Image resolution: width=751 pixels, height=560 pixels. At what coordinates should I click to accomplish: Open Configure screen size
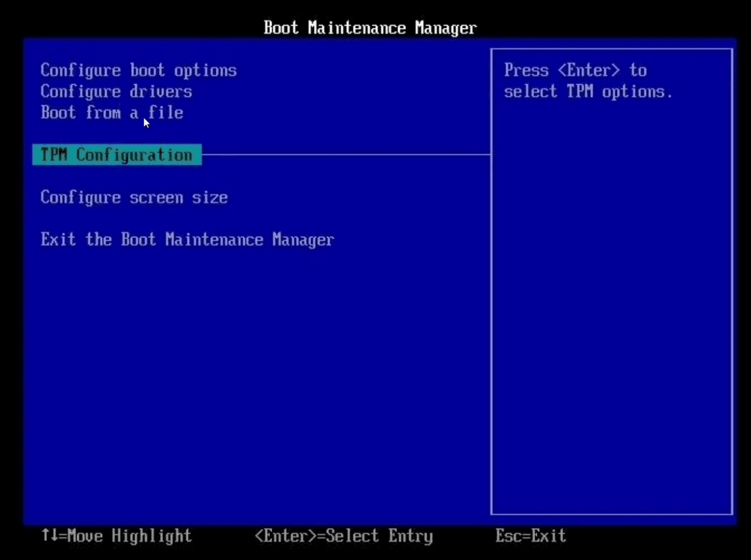point(133,198)
